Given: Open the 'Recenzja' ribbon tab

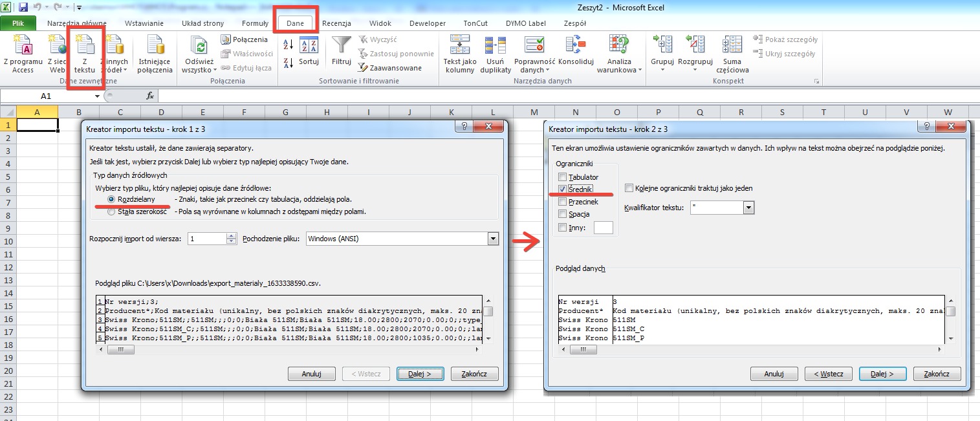Looking at the screenshot, I should [x=336, y=23].
